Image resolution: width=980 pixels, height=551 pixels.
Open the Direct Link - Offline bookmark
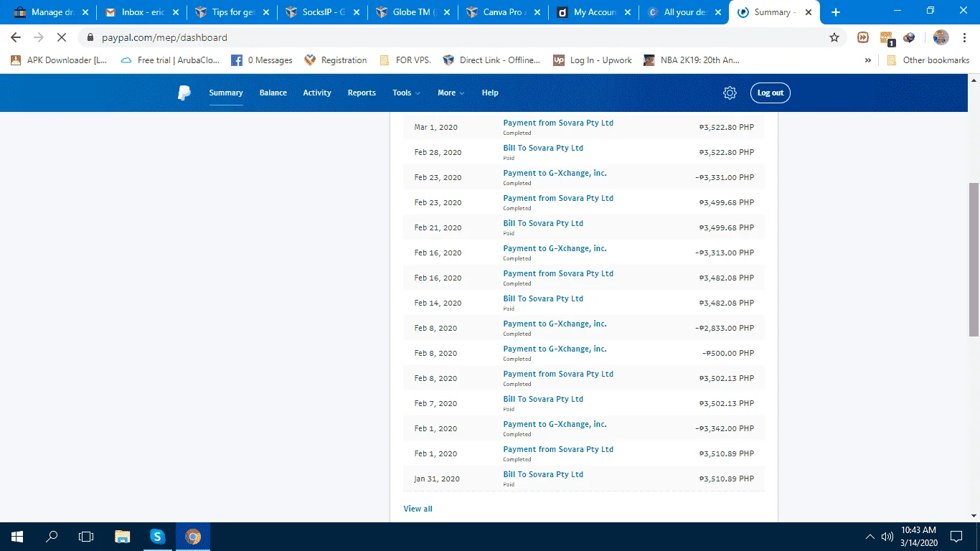click(491, 60)
